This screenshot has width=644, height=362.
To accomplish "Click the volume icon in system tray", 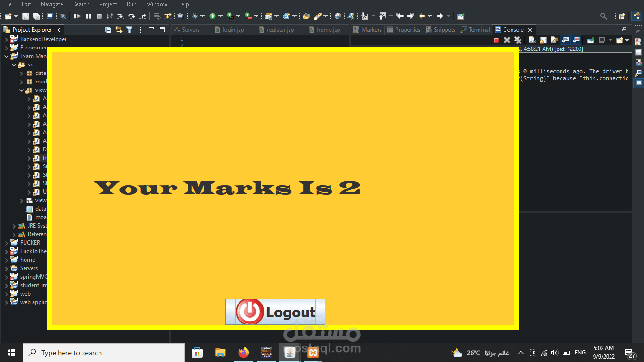I will [x=554, y=353].
